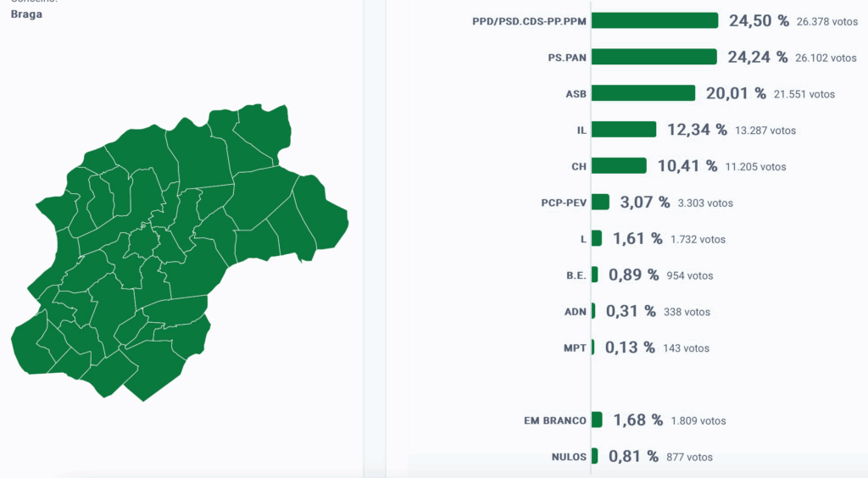Click the MPT party label
Screen dimensions: 868x478
click(x=575, y=348)
